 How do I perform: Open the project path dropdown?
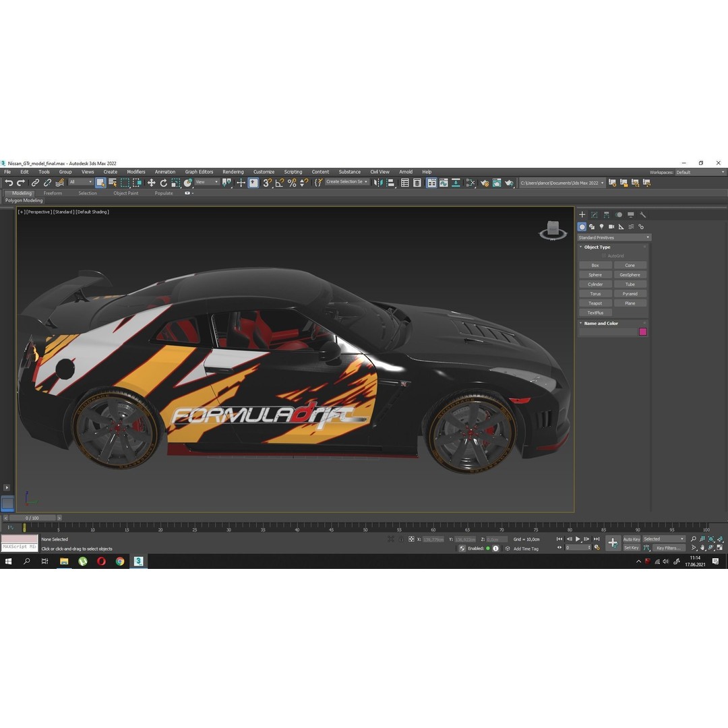(562, 183)
